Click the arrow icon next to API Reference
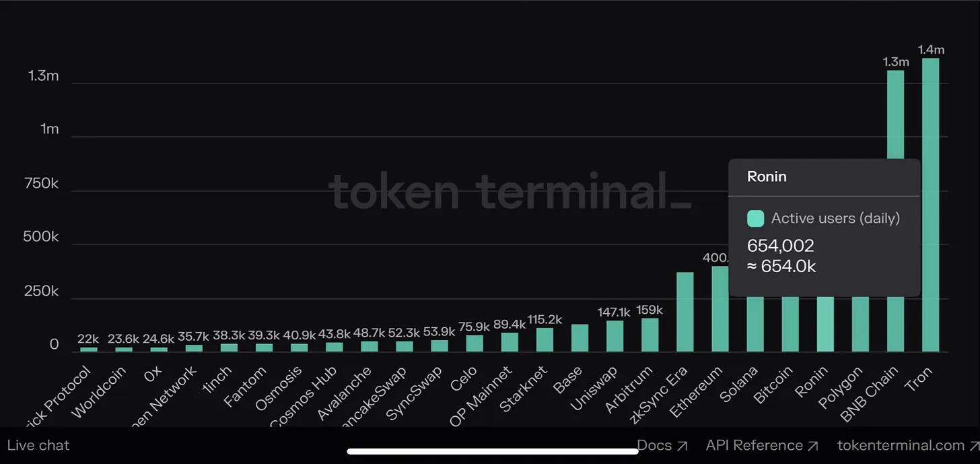The width and height of the screenshot is (980, 464). pos(813,445)
